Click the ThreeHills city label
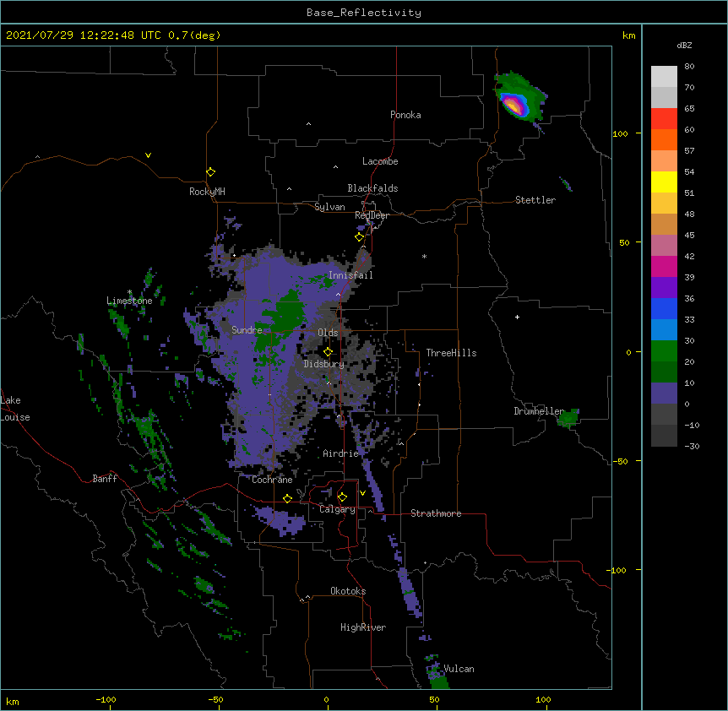Viewport: 728px width, 711px height. tap(451, 353)
